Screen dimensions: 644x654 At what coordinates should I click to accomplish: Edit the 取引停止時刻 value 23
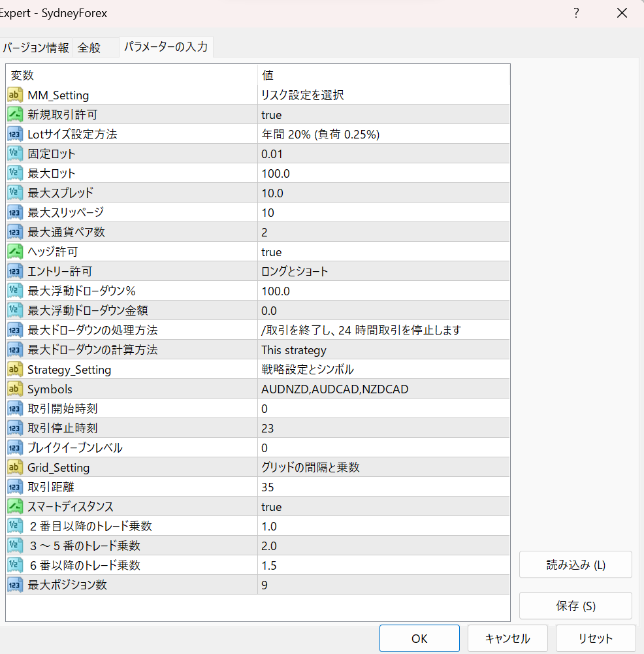tap(383, 428)
